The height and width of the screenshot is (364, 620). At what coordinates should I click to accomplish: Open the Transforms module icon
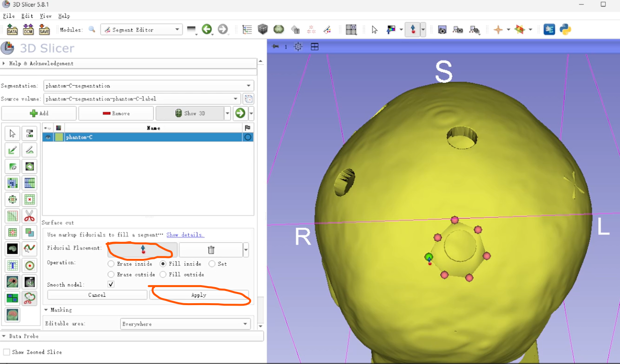[295, 30]
